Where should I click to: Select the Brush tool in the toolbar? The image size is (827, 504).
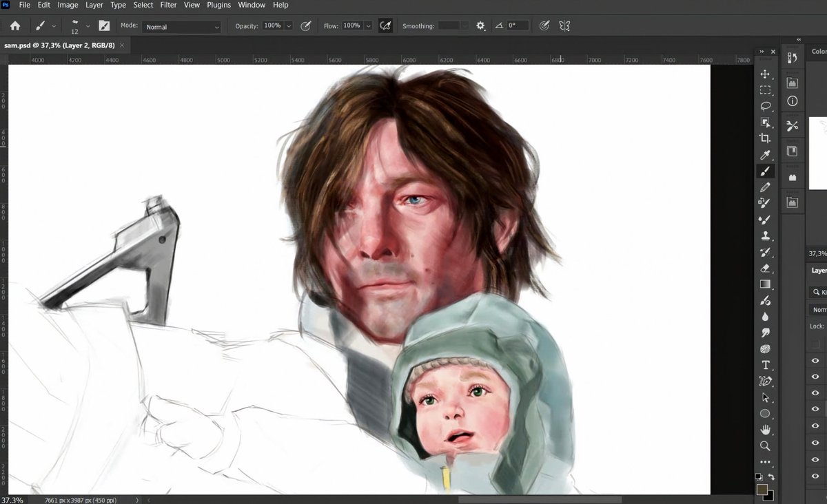(x=765, y=171)
